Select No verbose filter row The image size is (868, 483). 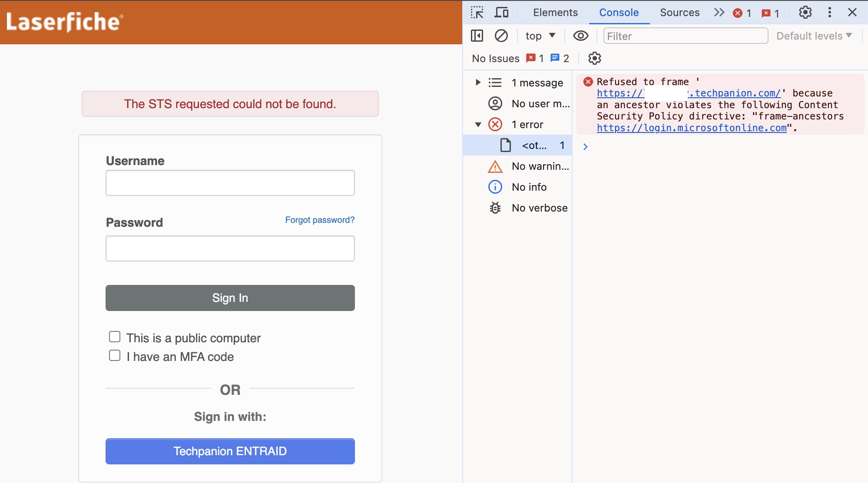tap(517, 208)
